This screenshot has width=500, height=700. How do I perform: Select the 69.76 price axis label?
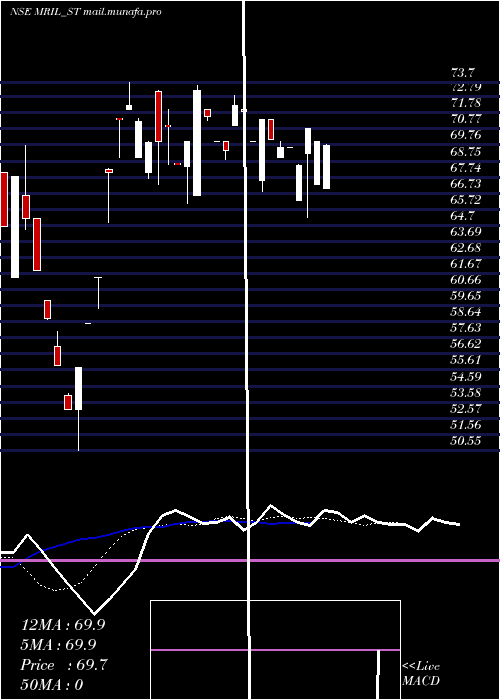[466, 135]
